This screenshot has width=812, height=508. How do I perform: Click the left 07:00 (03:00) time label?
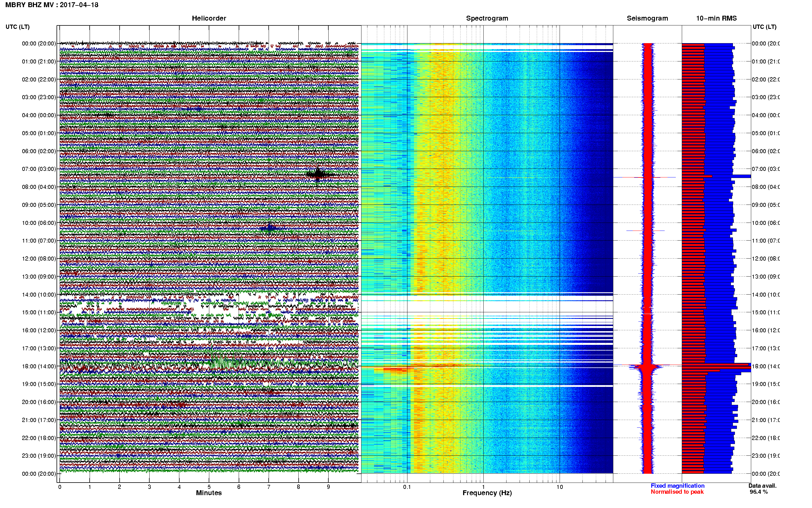(39, 169)
